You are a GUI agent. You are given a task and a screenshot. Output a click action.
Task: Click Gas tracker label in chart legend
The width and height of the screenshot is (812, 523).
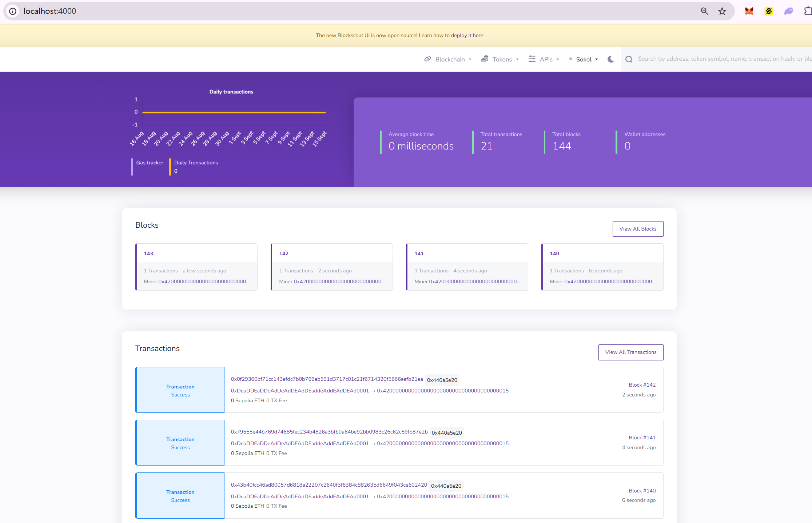point(150,163)
